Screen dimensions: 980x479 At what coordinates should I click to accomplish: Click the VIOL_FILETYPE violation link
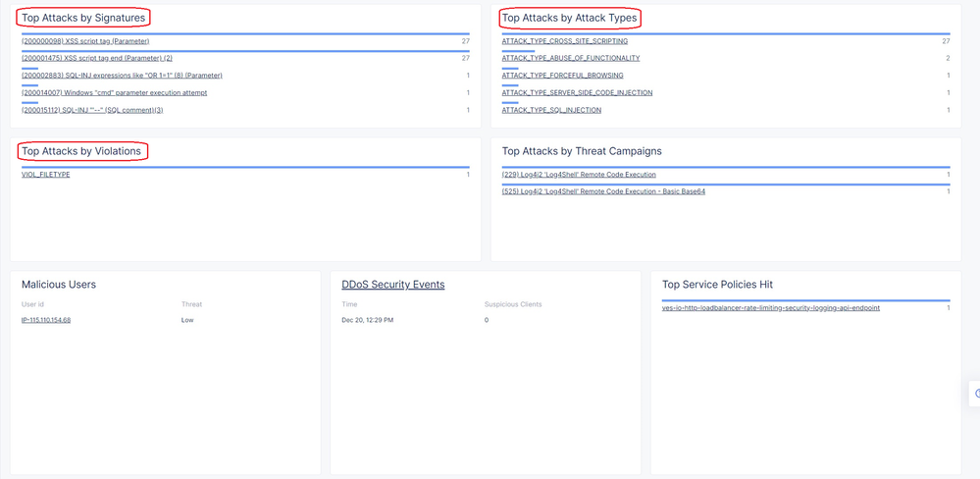point(46,175)
